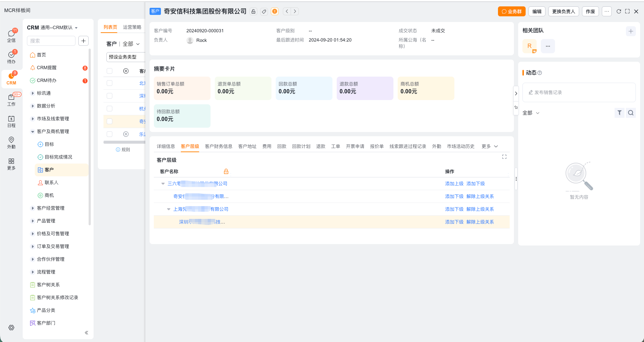Open the 外勤 location sidebar icon
This screenshot has height=342, width=644.
point(11,142)
